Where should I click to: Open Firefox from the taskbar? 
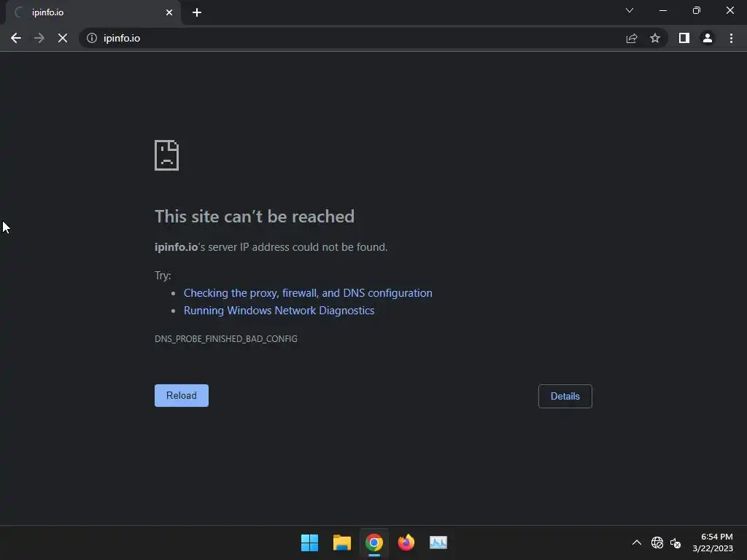[x=406, y=542]
